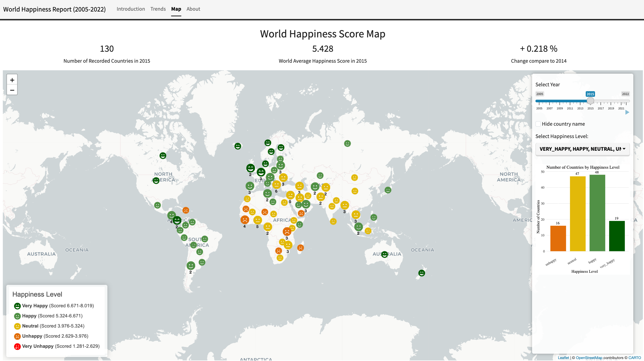Click the map zoom in control
644x361 pixels.
pos(12,80)
